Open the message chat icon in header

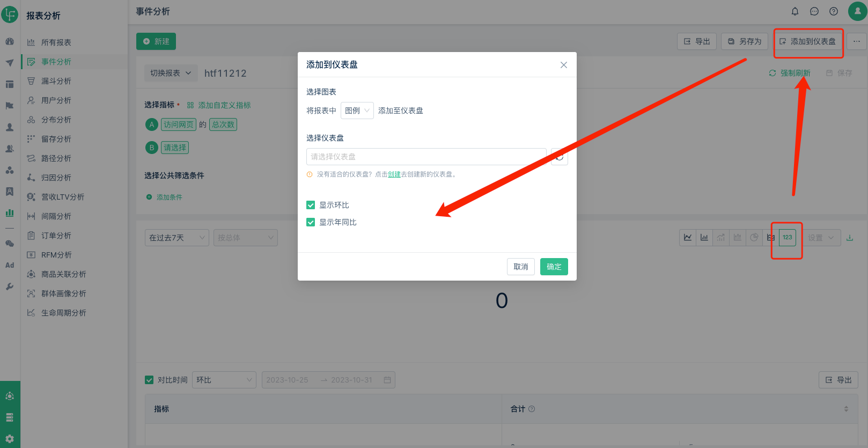(814, 11)
